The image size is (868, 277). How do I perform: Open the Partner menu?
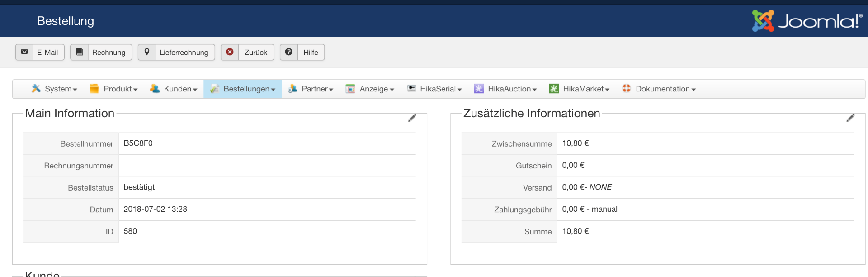click(311, 89)
